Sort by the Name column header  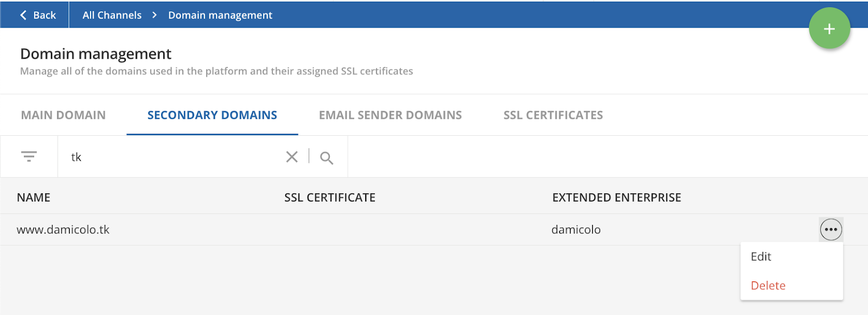tap(34, 197)
